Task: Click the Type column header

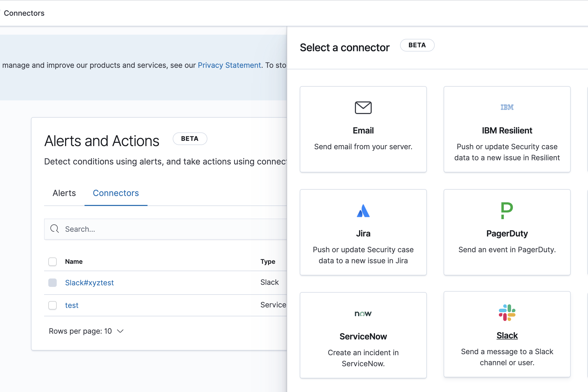Action: pos(268,261)
